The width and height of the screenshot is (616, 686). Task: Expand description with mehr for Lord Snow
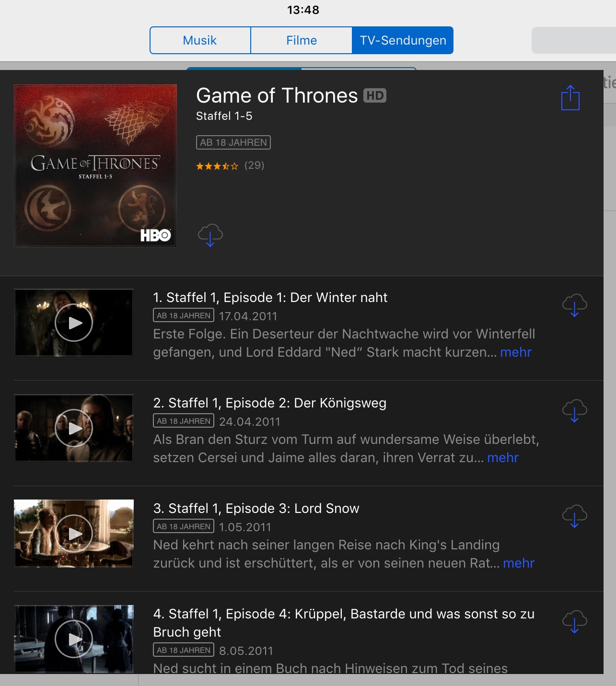click(x=519, y=563)
